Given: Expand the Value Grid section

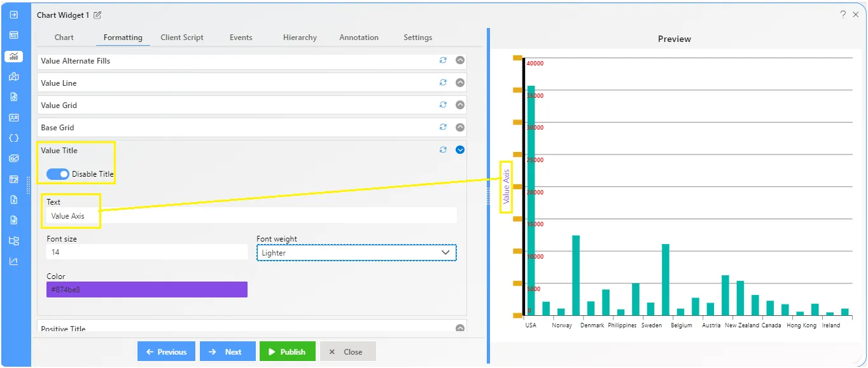Looking at the screenshot, I should point(460,105).
